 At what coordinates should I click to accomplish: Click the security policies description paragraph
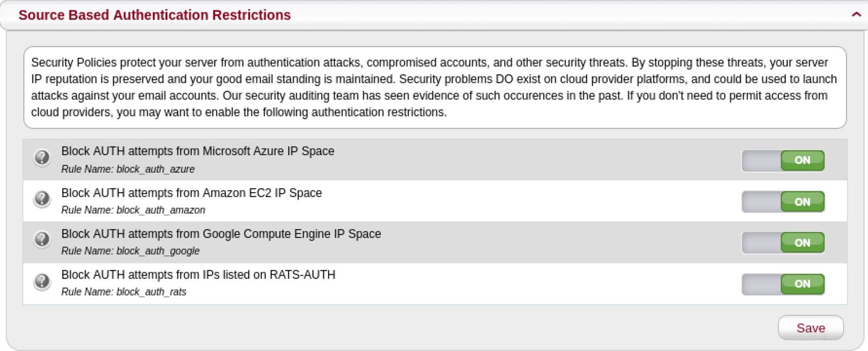433,87
